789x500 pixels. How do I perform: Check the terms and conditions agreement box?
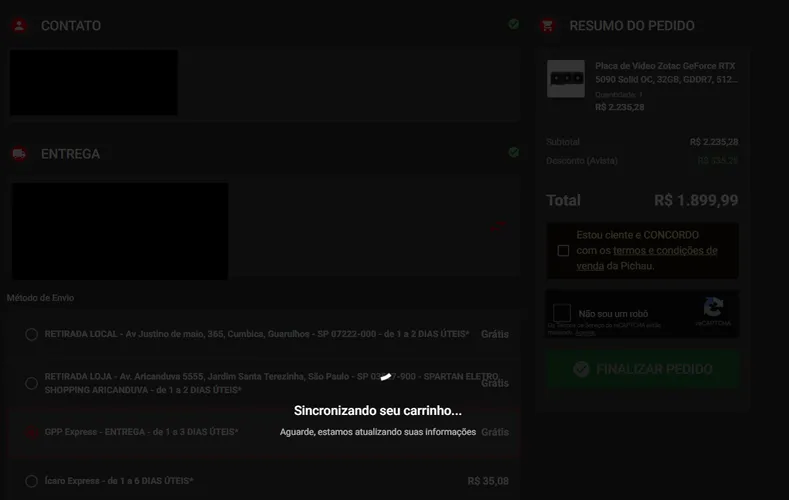(563, 251)
